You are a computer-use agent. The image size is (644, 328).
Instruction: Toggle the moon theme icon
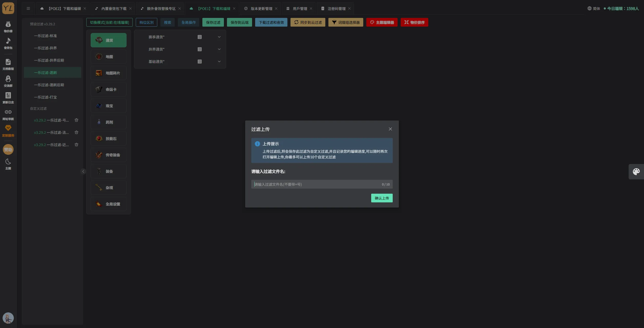[x=8, y=164]
